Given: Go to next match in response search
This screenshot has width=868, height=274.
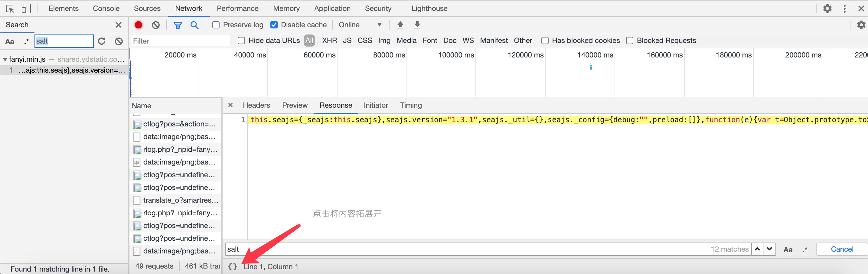Looking at the screenshot, I should (769, 249).
